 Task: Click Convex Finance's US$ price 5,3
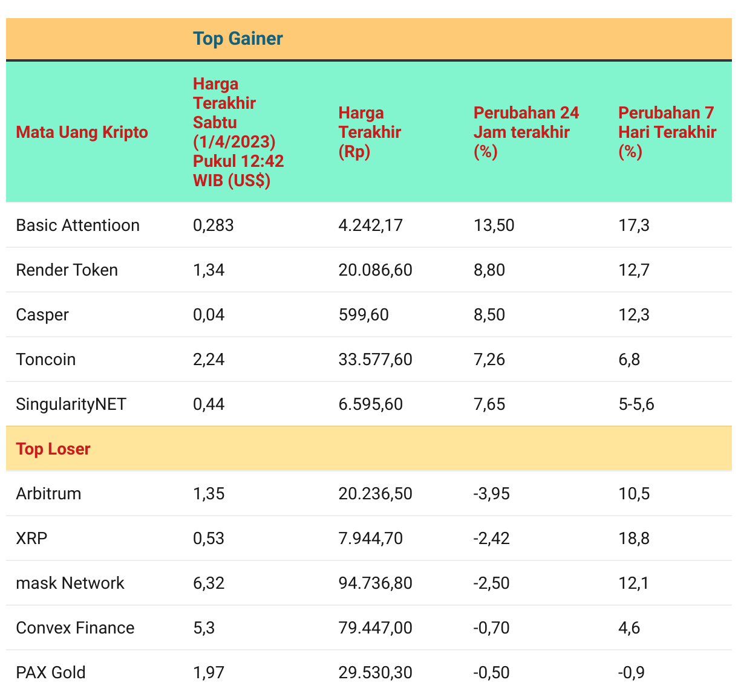tap(204, 628)
